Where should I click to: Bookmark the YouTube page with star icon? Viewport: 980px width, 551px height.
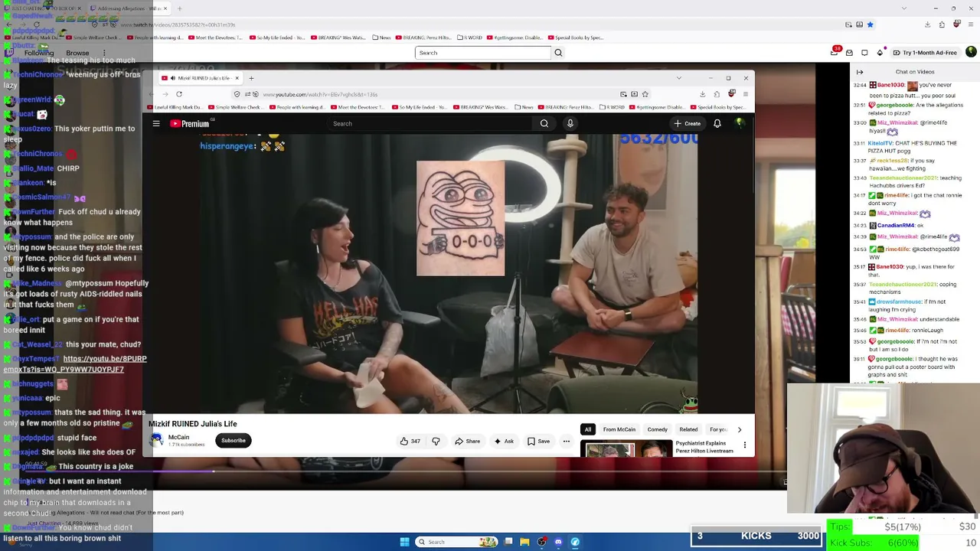[x=645, y=94]
